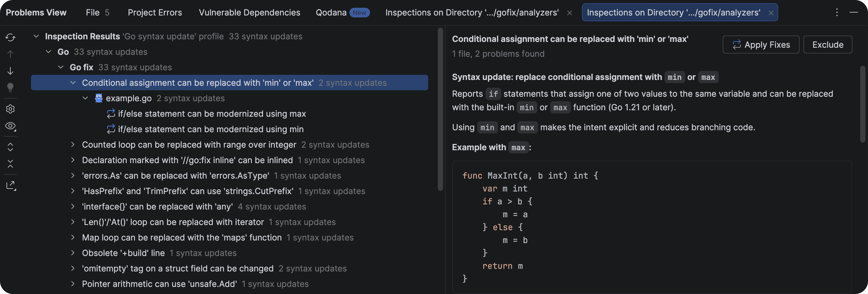The image size is (868, 294).
Task: Toggle the eye preview icon
Action: pos(10,126)
